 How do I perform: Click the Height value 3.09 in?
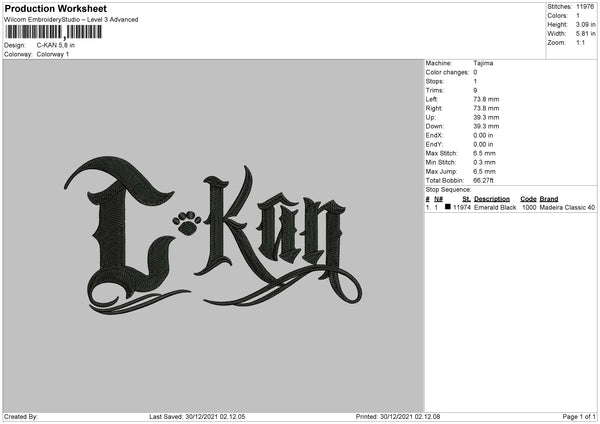[585, 24]
